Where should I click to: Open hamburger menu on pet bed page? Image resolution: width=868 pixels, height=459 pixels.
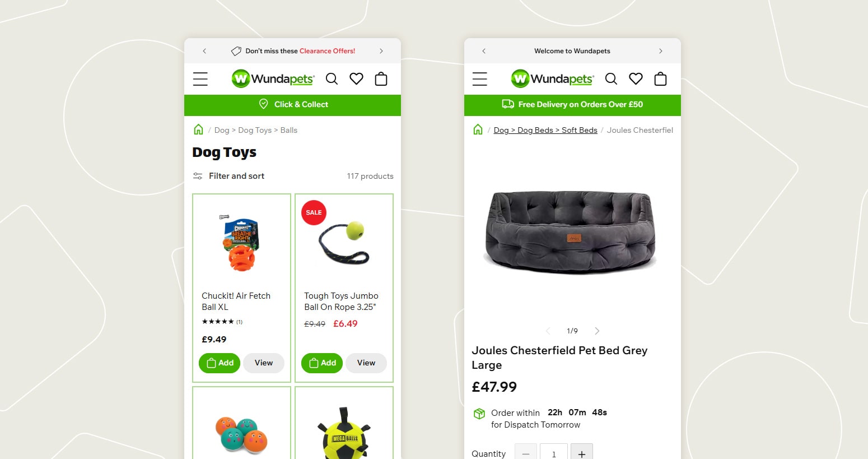pyautogui.click(x=480, y=79)
